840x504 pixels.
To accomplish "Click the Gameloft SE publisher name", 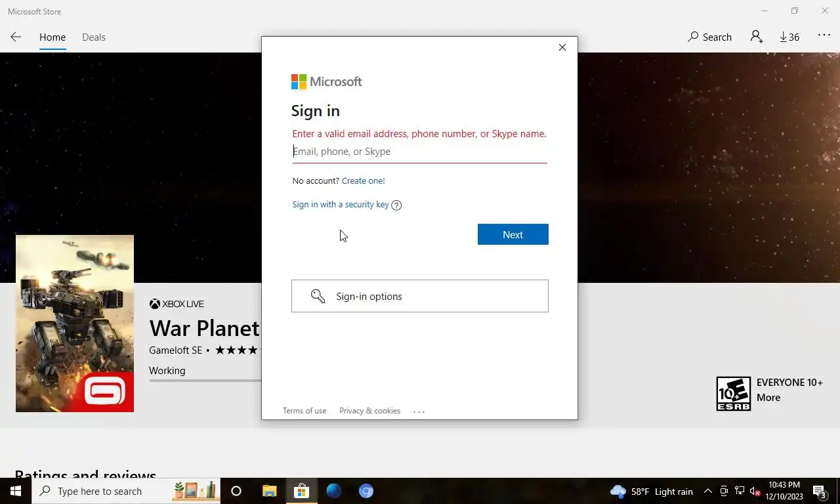I will (176, 350).
